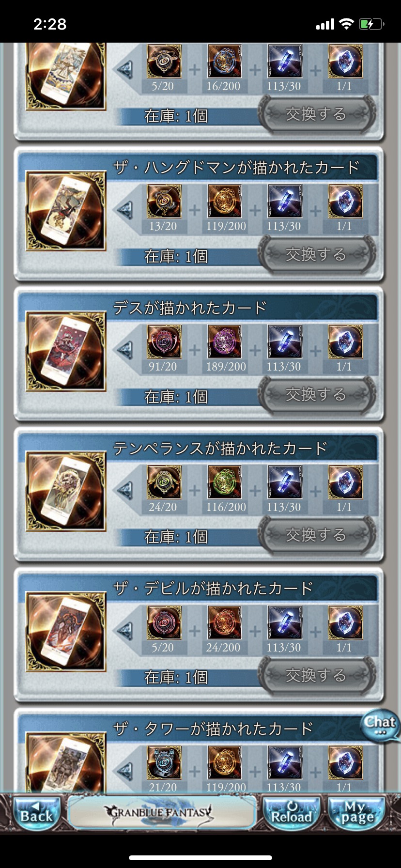Image resolution: width=401 pixels, height=868 pixels.
Task: Tap the Death card thumbnail image
Action: click(66, 351)
